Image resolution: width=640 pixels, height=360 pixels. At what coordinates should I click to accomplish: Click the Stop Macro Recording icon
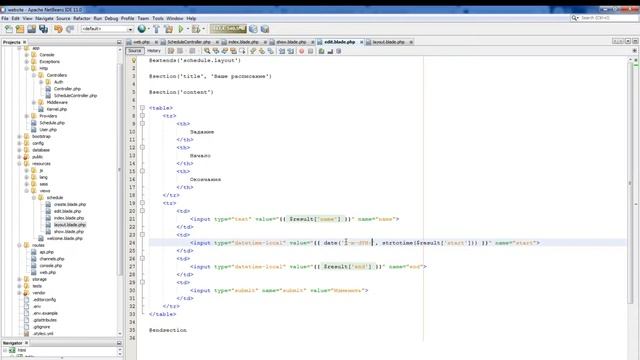[x=311, y=51]
